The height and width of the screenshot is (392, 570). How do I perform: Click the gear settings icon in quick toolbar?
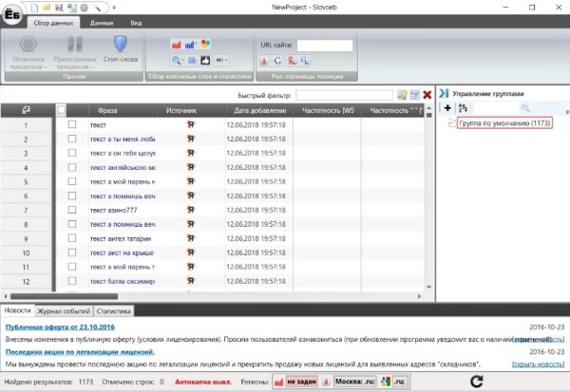click(x=84, y=8)
